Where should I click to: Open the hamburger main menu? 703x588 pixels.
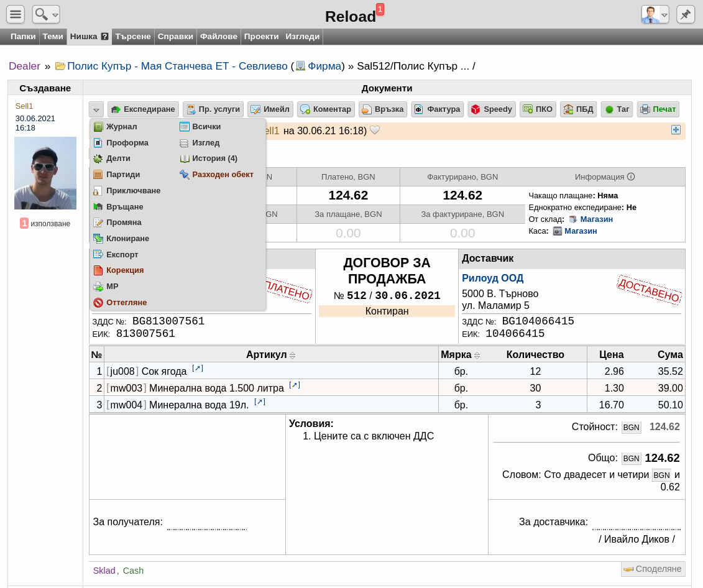16,14
